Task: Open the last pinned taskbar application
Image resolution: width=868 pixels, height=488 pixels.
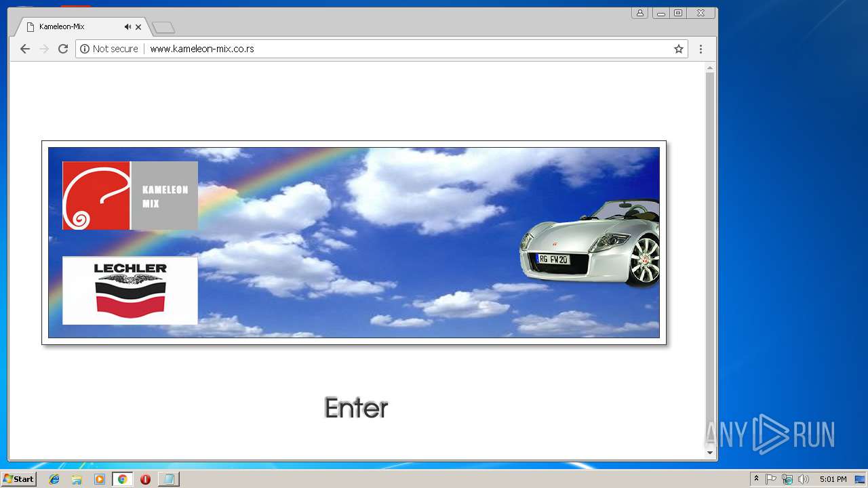Action: (x=168, y=479)
